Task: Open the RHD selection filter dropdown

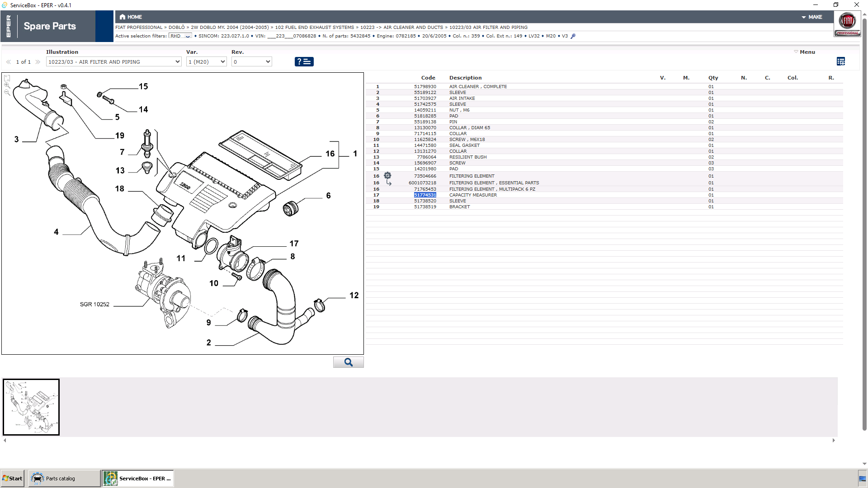Action: (180, 36)
